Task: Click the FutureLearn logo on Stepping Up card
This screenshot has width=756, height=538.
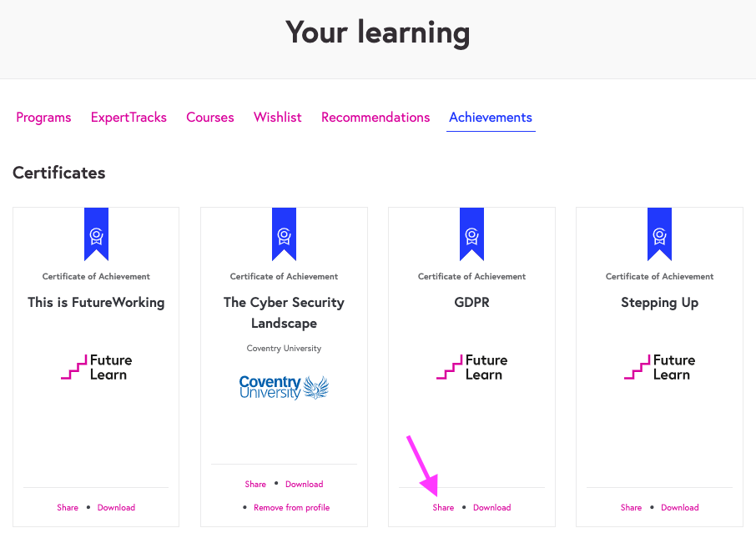Action: click(x=659, y=367)
